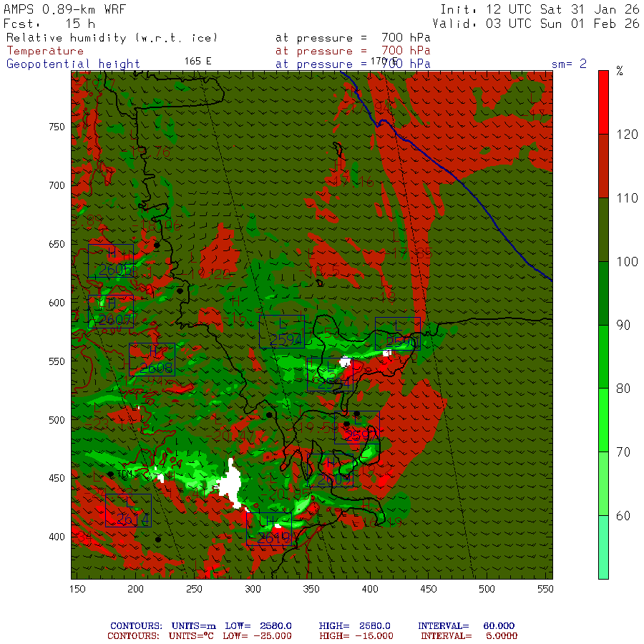Image resolution: width=644 pixels, height=644 pixels.
Task: Click the bright red top colorbar segment
Action: 603,102
